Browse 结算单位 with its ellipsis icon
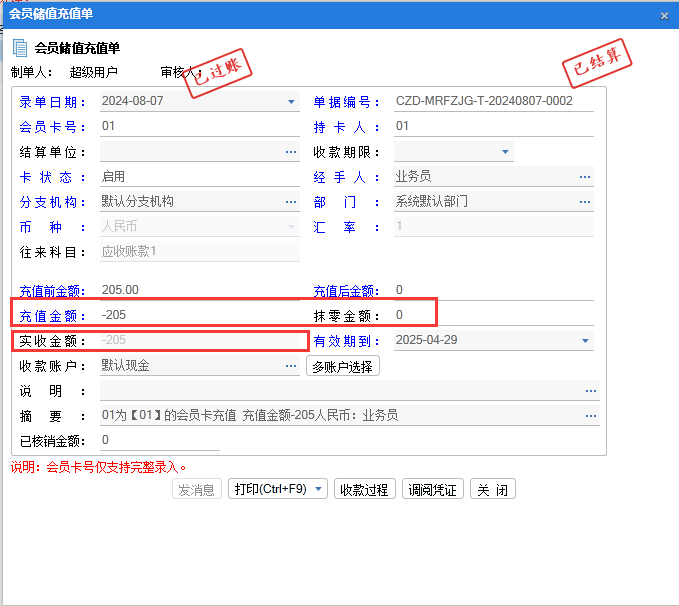Image resolution: width=679 pixels, height=606 pixels. [x=291, y=152]
